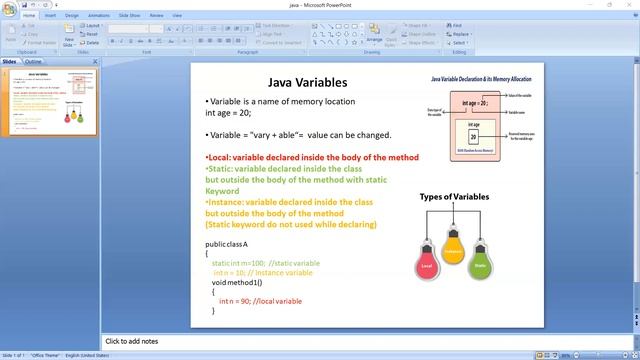
Task: Open the font name combo box
Action: (128, 29)
